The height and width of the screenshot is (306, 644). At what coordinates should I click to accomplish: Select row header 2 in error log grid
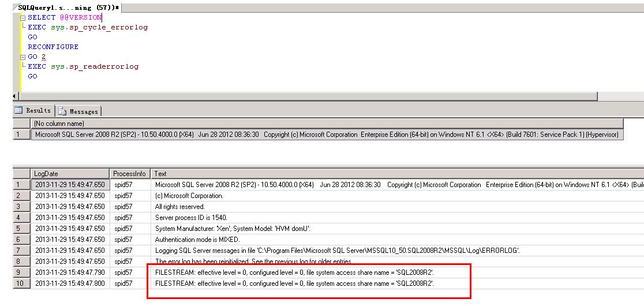(22, 196)
